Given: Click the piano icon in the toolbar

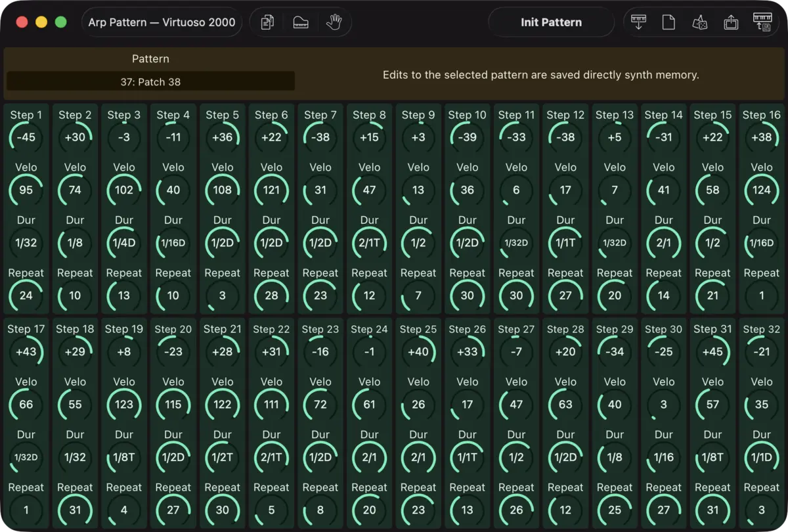Looking at the screenshot, I should pos(301,22).
